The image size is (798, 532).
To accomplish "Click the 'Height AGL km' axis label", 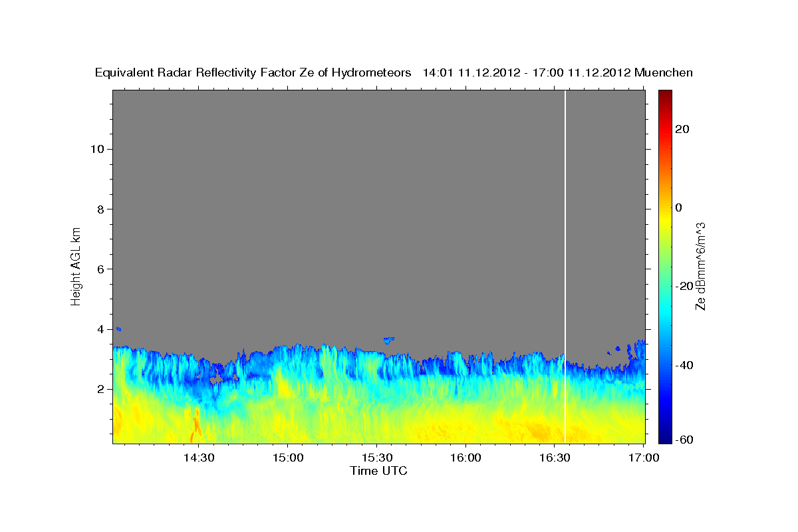I will click(76, 266).
